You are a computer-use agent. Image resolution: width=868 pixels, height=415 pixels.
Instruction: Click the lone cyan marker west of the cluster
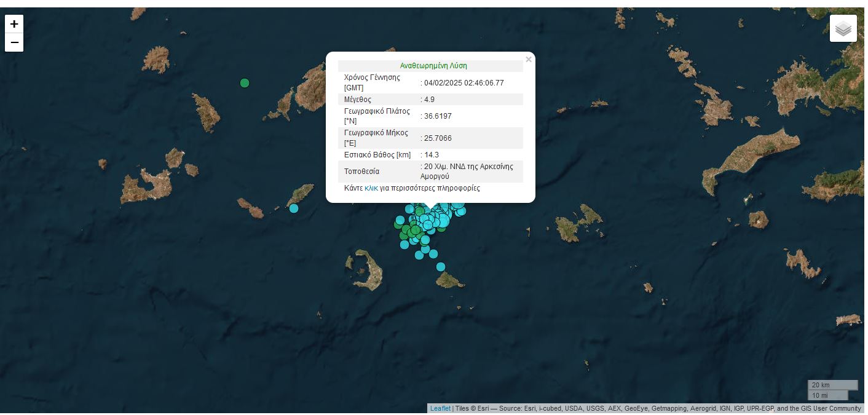tap(294, 208)
